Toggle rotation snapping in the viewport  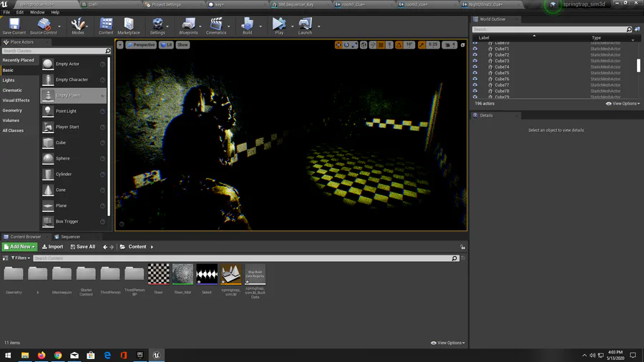coord(400,44)
